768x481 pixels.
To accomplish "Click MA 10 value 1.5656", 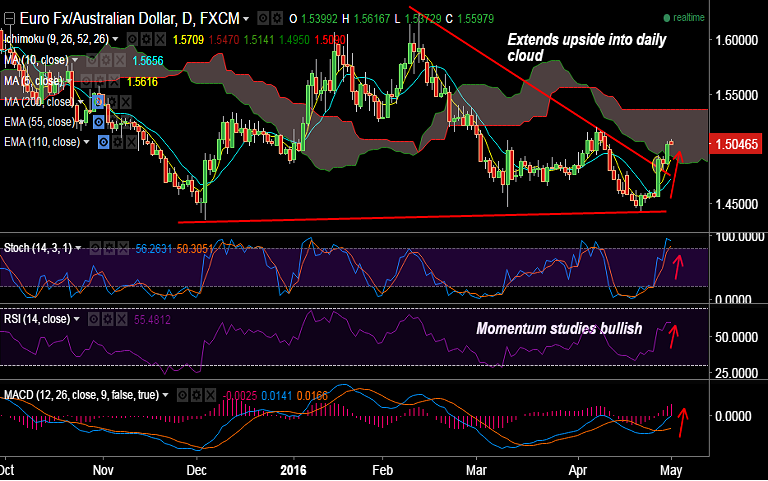I will (x=148, y=61).
